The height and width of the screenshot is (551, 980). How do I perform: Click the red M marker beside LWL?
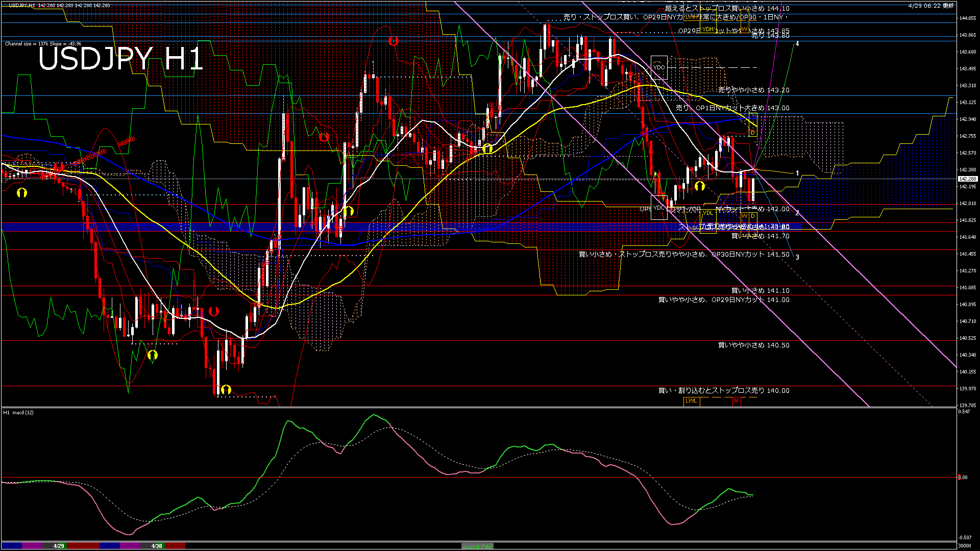(x=736, y=401)
